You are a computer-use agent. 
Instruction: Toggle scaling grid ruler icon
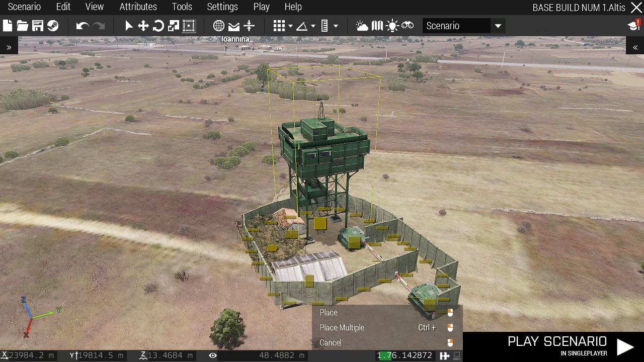(325, 26)
